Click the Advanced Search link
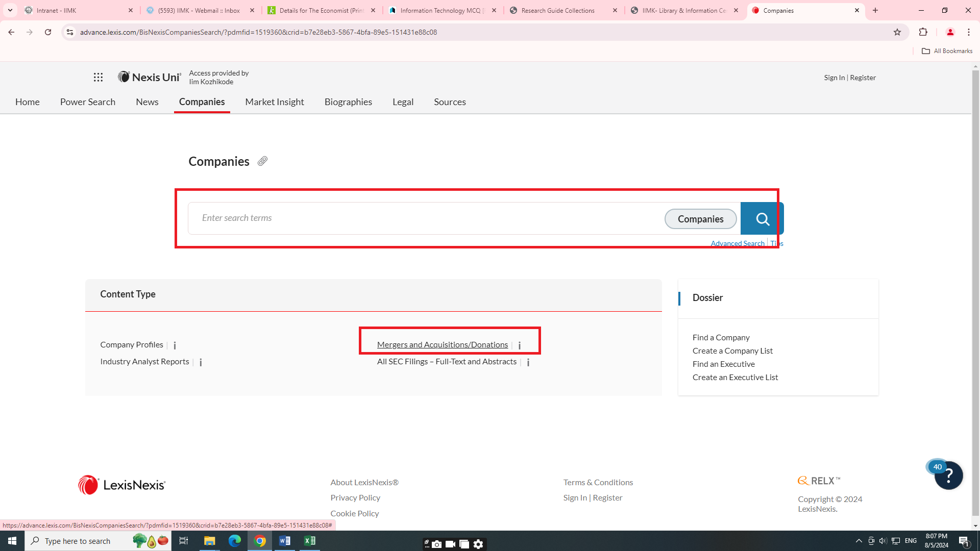Image resolution: width=980 pixels, height=551 pixels. click(x=737, y=243)
